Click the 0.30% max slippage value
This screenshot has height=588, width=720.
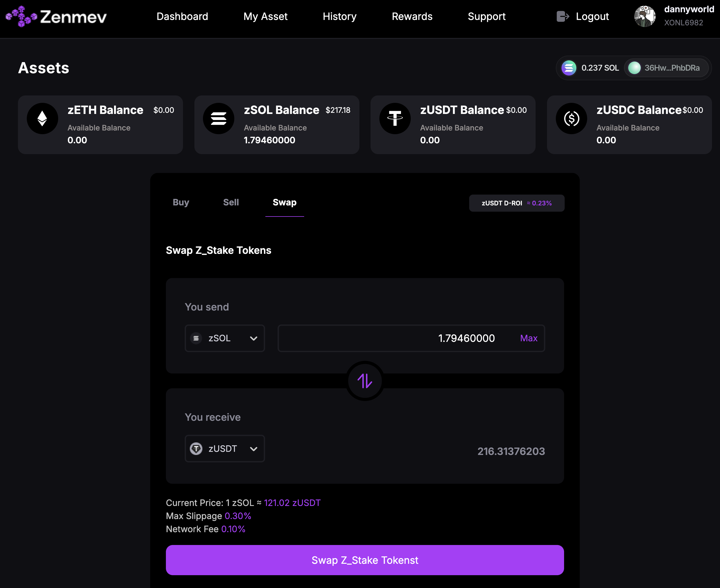(x=238, y=516)
